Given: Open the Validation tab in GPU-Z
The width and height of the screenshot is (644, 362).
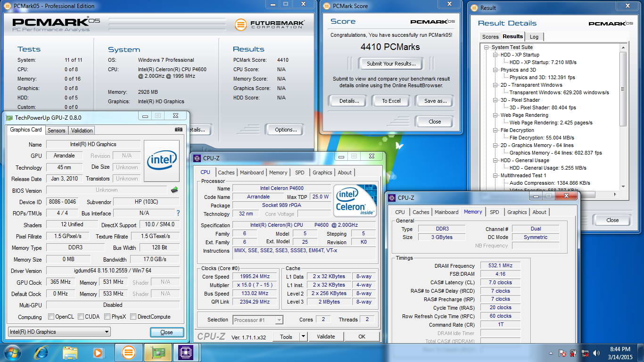Looking at the screenshot, I should point(82,131).
